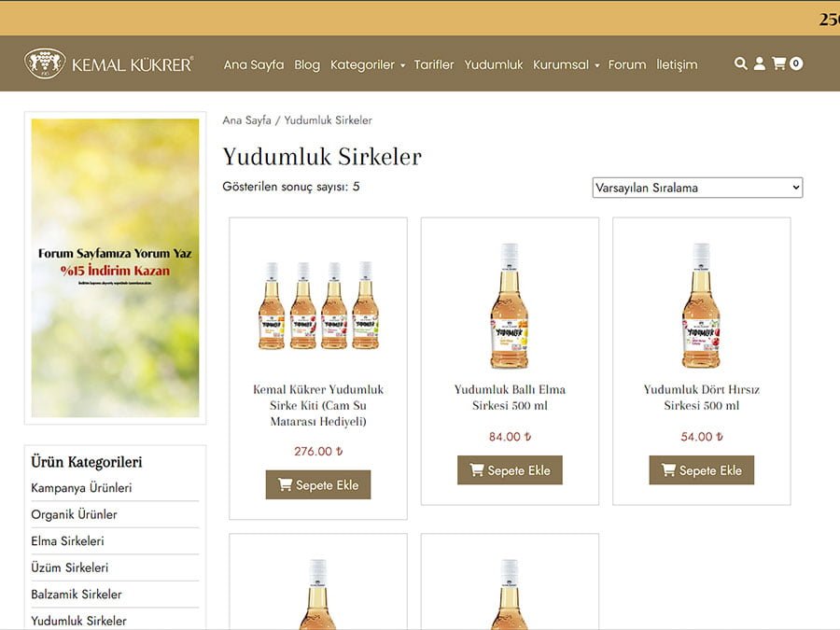Open the Tarifler menu item
Viewport: 840px width, 630px height.
[x=434, y=64]
